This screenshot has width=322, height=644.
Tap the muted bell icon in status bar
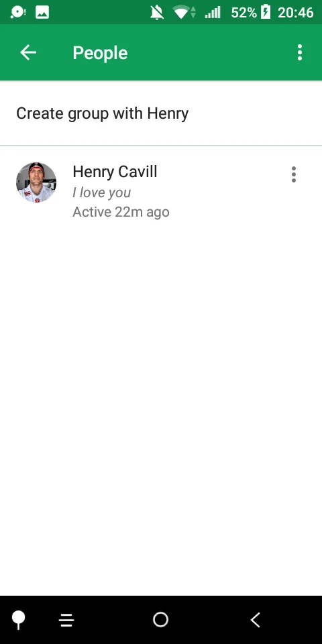tap(157, 12)
